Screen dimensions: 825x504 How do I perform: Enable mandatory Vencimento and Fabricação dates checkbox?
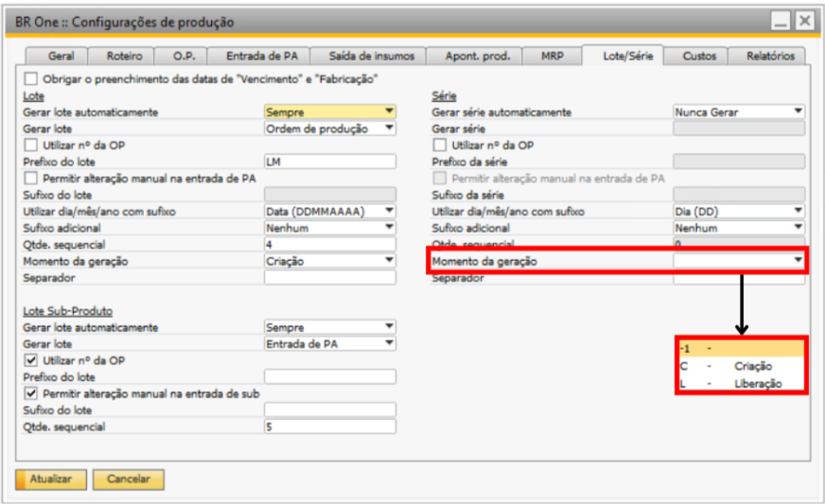(30, 78)
